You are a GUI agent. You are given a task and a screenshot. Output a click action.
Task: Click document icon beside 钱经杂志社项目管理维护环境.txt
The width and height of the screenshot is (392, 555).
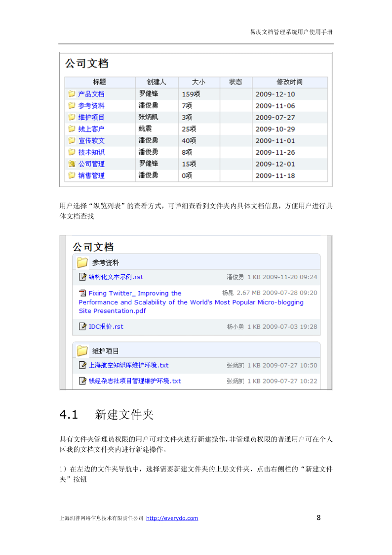[82, 381]
